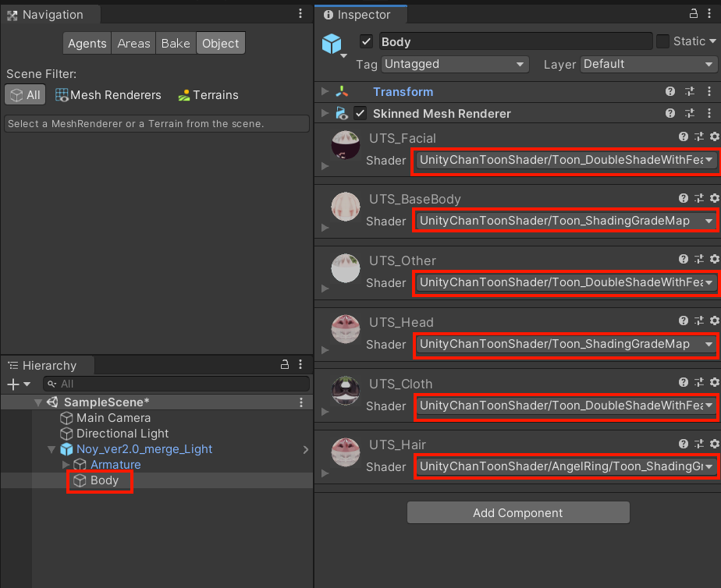The image size is (721, 588).
Task: Toggle the Skinned Mesh Renderer enabled checkbox
Action: (x=360, y=113)
